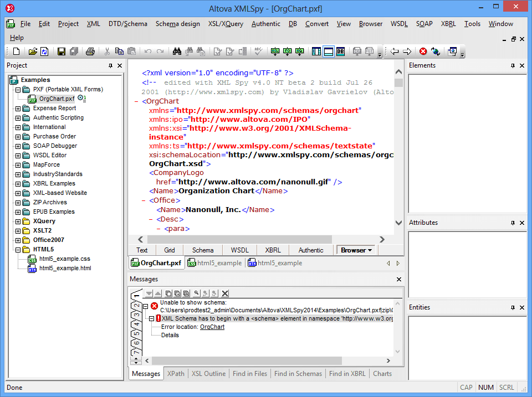Copy selection with the Copy icon
The width and height of the screenshot is (532, 397).
tap(119, 51)
